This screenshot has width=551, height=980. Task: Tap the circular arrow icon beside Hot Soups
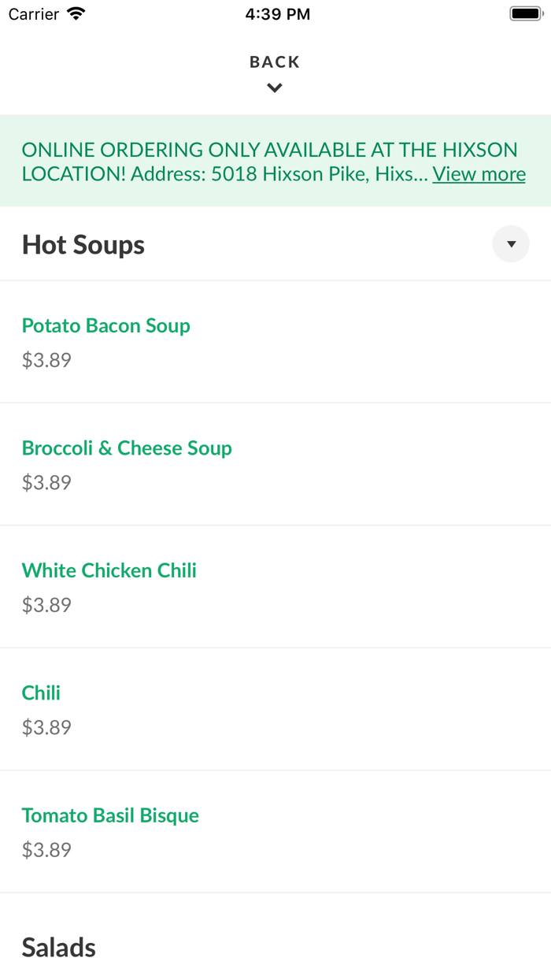tap(510, 243)
